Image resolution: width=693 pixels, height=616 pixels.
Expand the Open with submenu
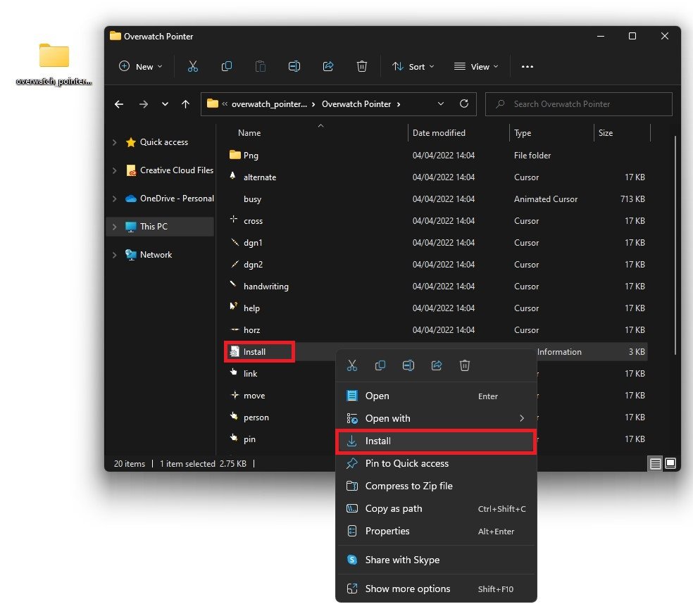521,418
